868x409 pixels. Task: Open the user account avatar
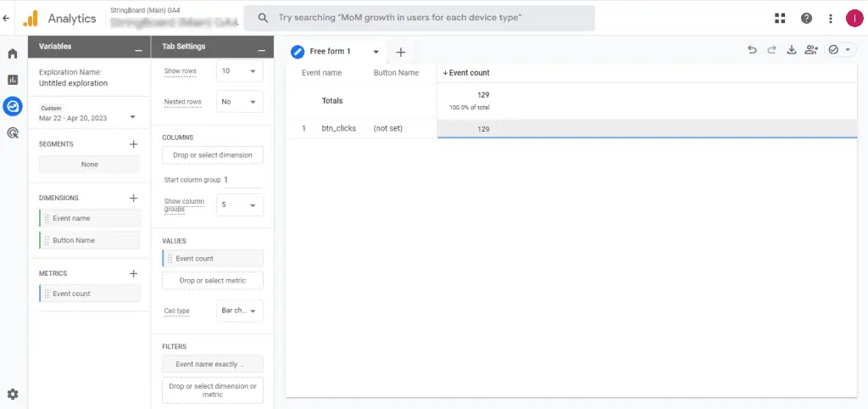tap(854, 19)
